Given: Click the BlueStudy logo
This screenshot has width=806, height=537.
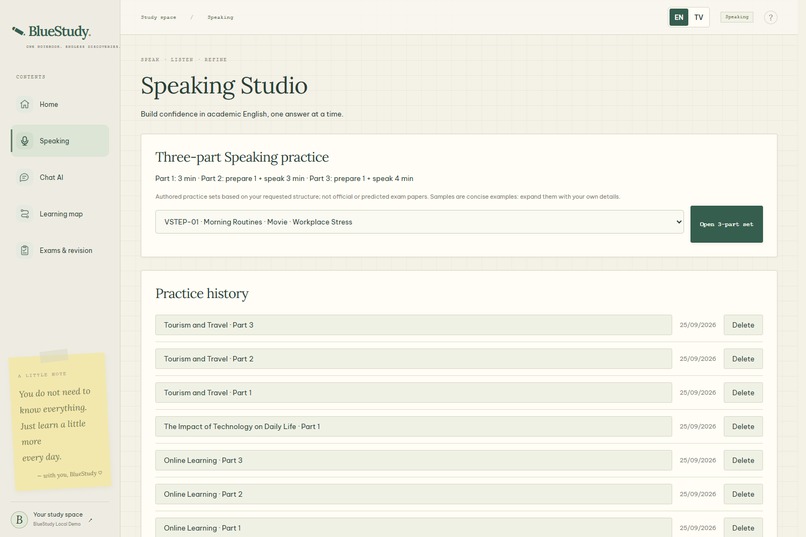Looking at the screenshot, I should pos(51,32).
